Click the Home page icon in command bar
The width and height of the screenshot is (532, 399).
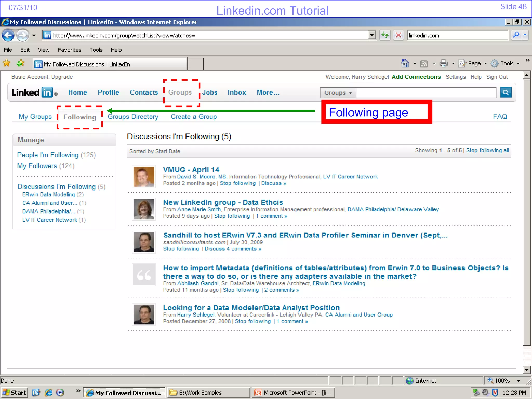click(405, 63)
